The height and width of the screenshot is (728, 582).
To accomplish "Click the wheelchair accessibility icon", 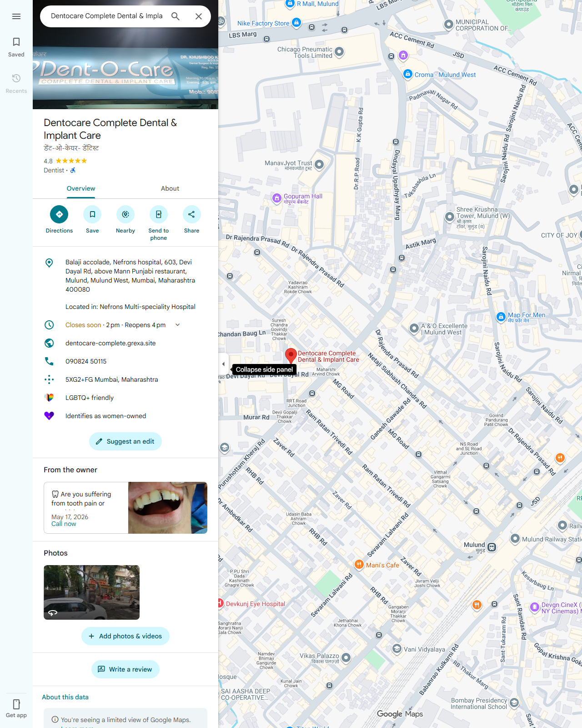I will pos(73,170).
